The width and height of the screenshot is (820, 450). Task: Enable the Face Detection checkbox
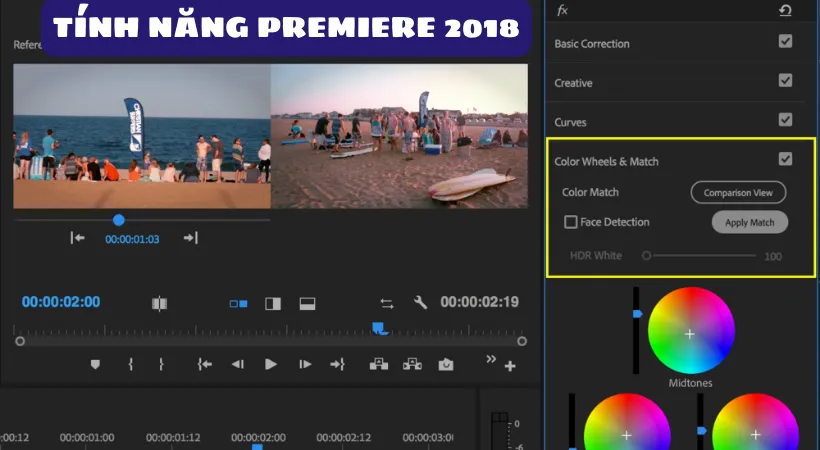[x=571, y=222]
